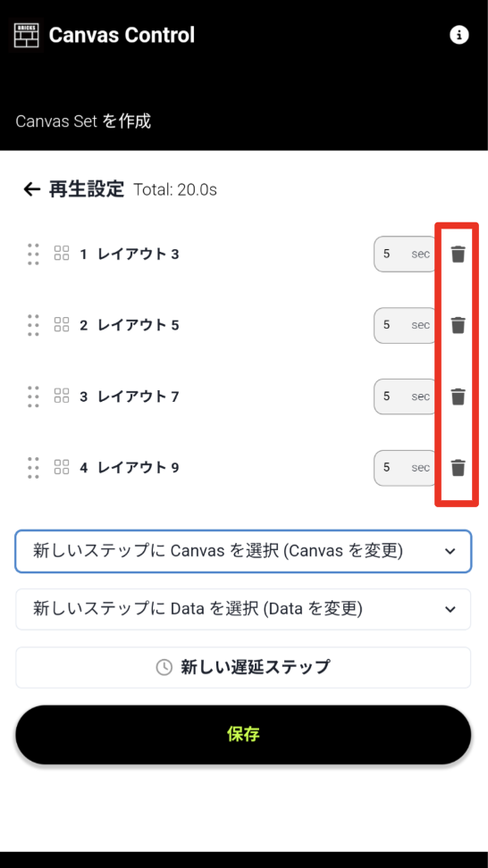488x868 pixels.
Task: Grab the drag handle of レイアウト 3
Action: coord(33,255)
